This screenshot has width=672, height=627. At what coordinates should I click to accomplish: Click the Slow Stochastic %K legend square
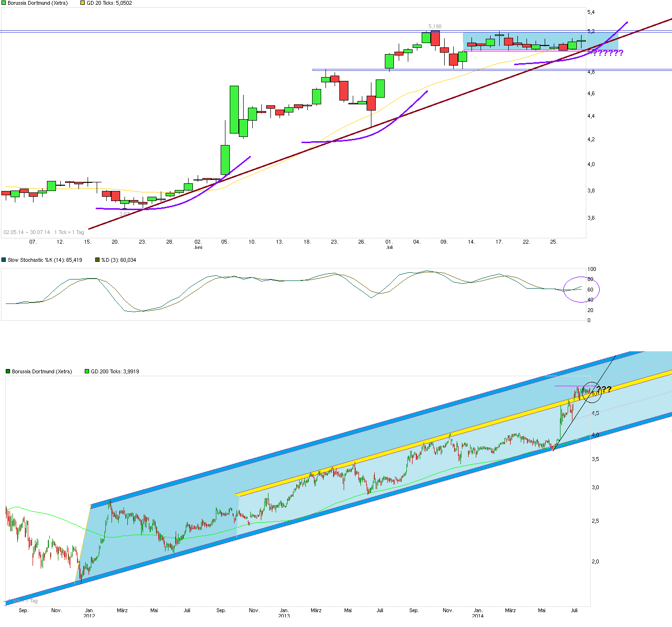pyautogui.click(x=4, y=260)
